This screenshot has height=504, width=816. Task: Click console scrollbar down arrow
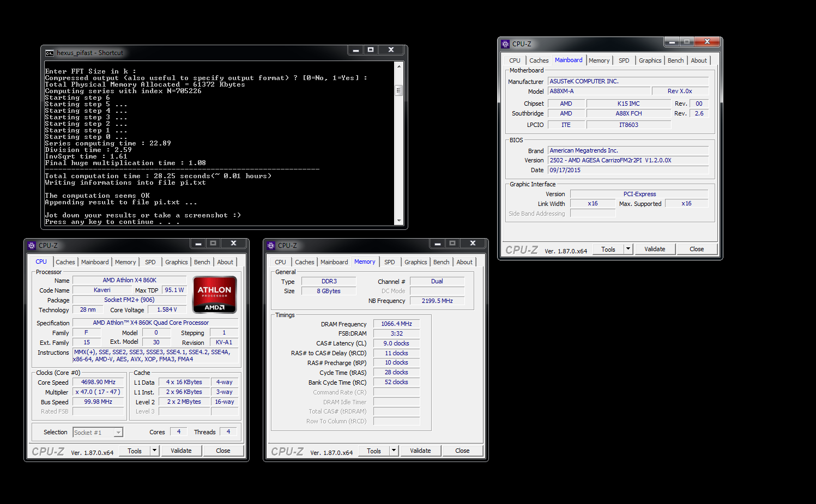tap(399, 221)
